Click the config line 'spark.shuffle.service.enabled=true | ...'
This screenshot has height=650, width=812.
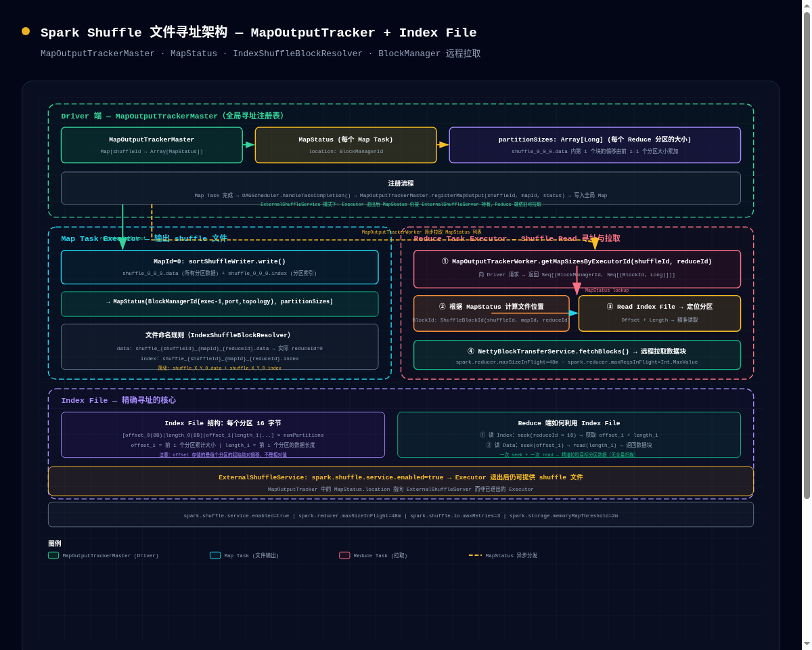coord(401,515)
